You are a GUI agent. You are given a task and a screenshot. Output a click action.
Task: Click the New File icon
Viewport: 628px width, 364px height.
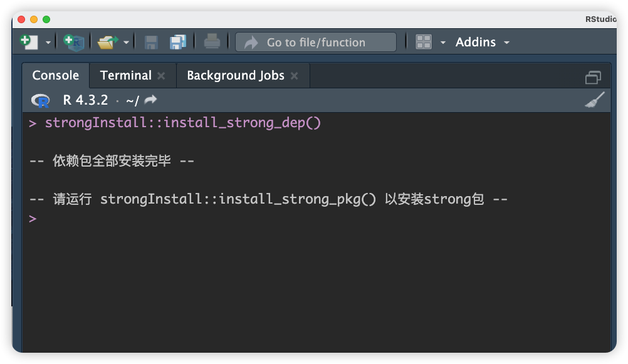click(x=29, y=41)
